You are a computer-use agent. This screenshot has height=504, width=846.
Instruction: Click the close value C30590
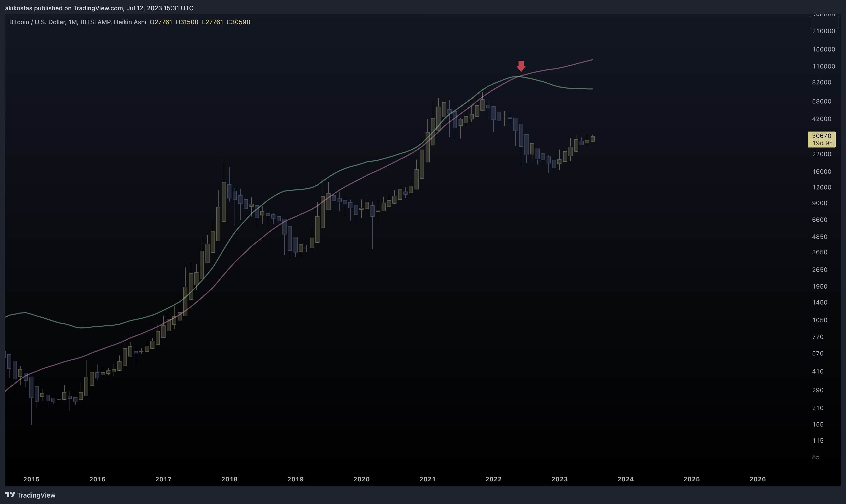click(238, 22)
